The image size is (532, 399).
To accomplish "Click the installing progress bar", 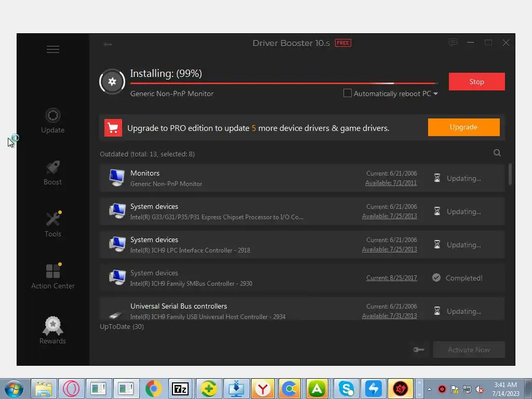I will [284, 83].
